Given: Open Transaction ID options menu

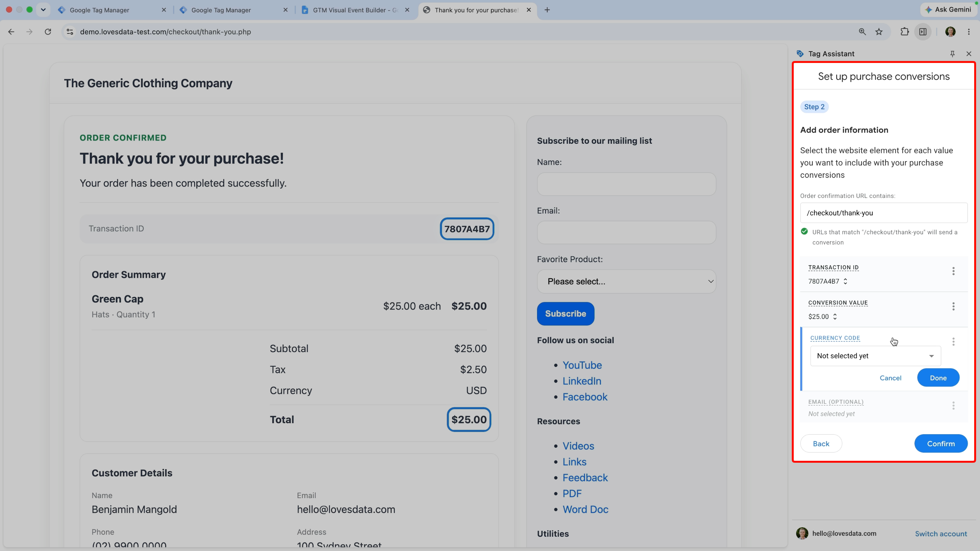Looking at the screenshot, I should 953,271.
